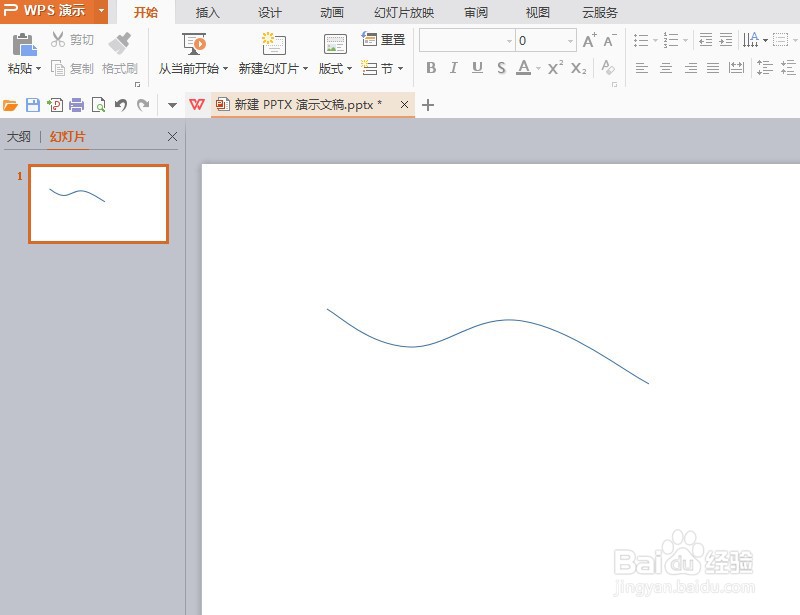Screen dimensions: 800x615
Task: Click the WPS home W icon
Action: pyautogui.click(x=197, y=105)
